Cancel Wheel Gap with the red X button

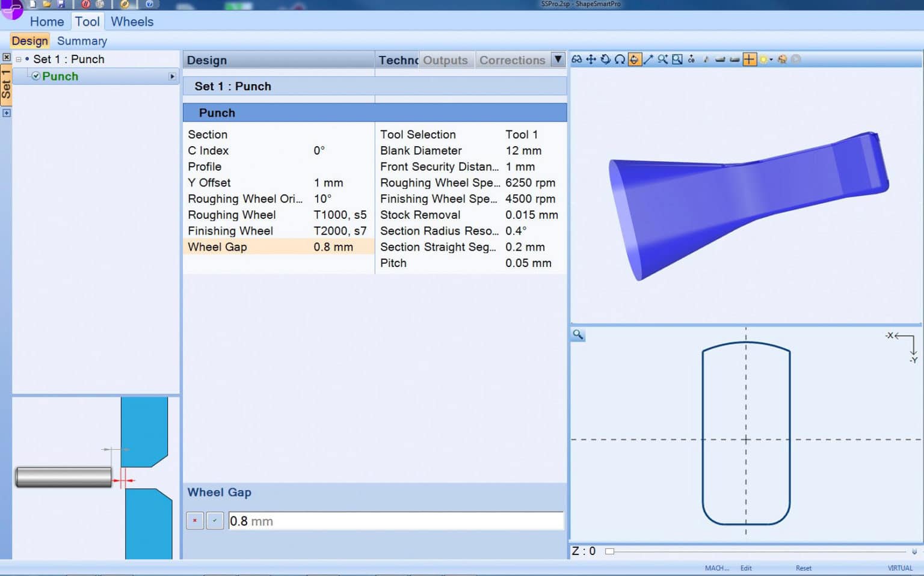tap(194, 521)
